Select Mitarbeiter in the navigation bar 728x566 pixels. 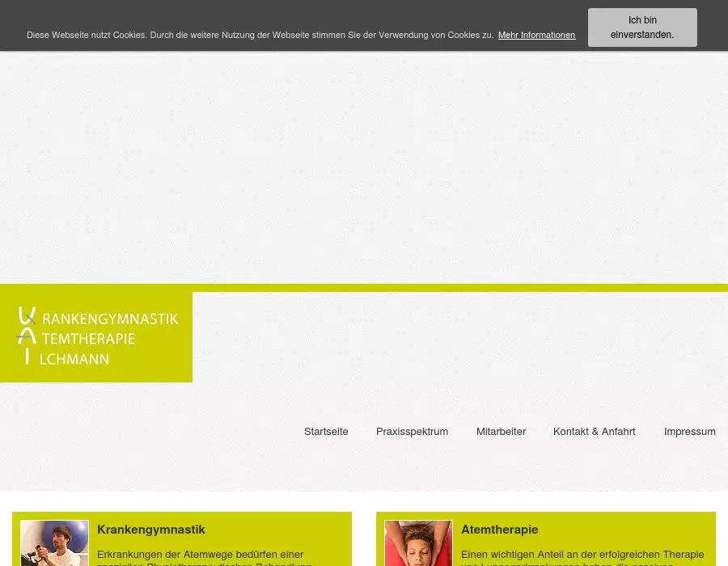[501, 432]
